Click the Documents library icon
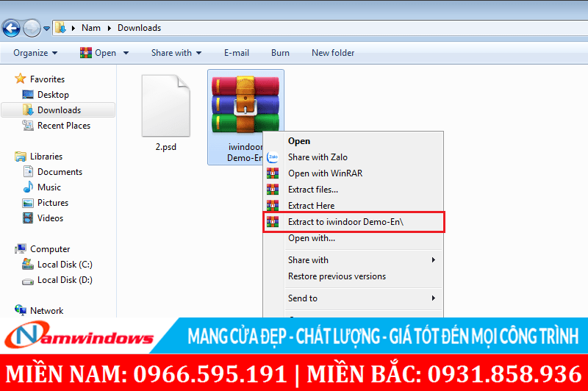 (28, 172)
